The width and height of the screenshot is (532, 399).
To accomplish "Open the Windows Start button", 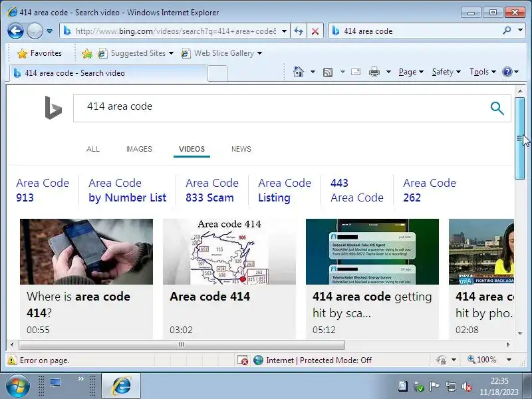I will pyautogui.click(x=18, y=386).
